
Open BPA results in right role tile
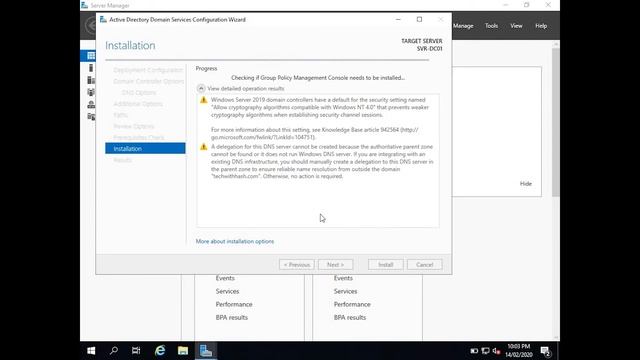350,317
